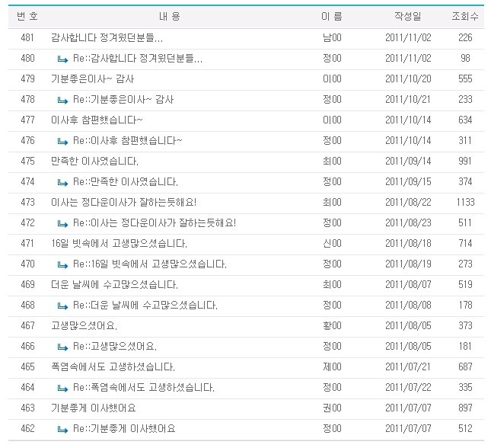This screenshot has height=448, width=491.
Task: Click post number '470'
Action: point(27,264)
